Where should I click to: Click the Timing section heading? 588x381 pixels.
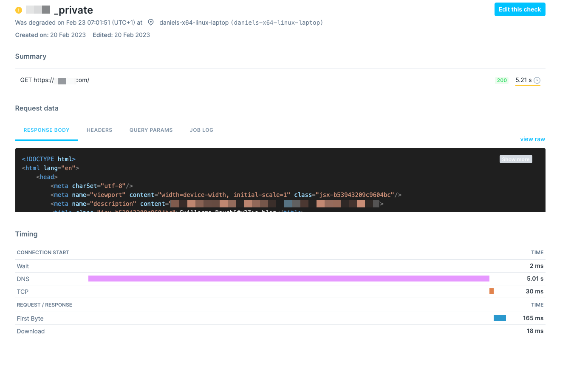point(26,234)
